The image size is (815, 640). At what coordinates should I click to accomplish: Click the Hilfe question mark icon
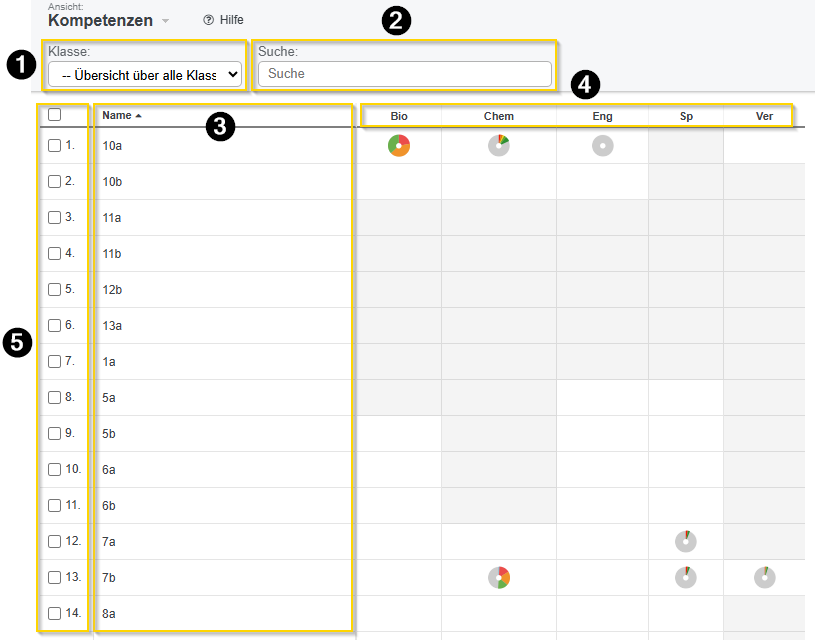(209, 20)
